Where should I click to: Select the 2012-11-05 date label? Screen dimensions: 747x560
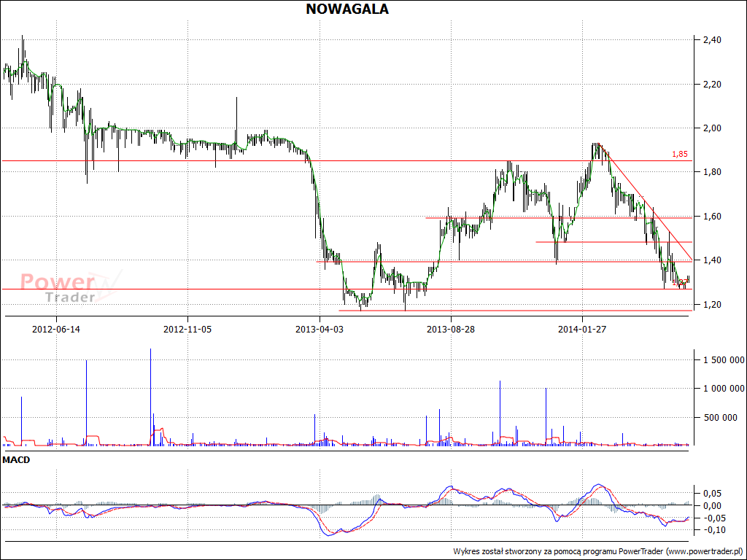click(x=187, y=329)
